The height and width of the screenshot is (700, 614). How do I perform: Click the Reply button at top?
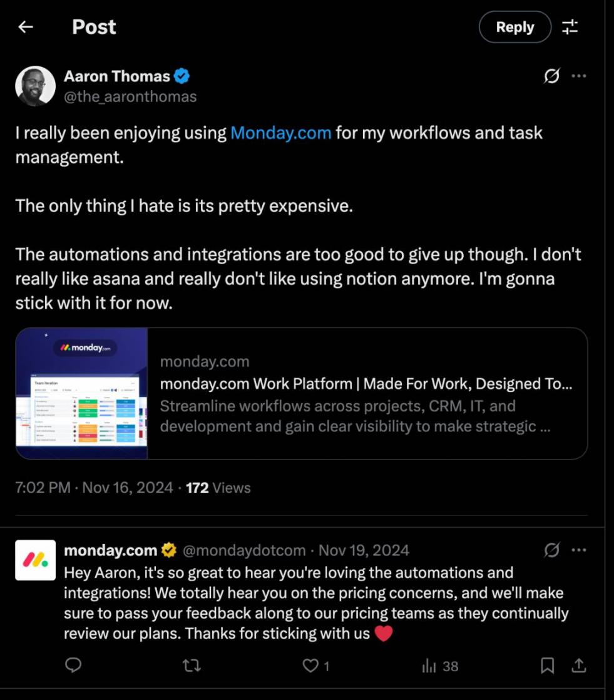pos(515,27)
